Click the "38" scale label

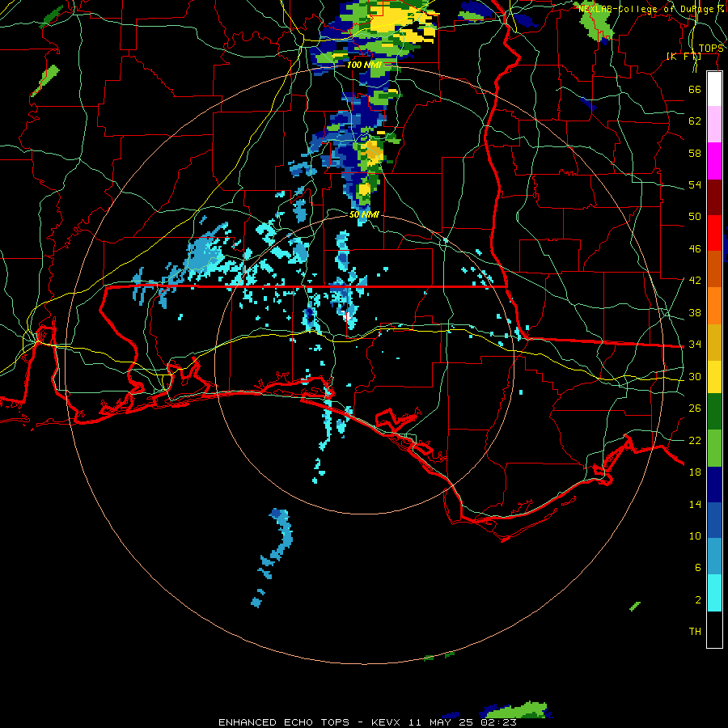pos(695,312)
